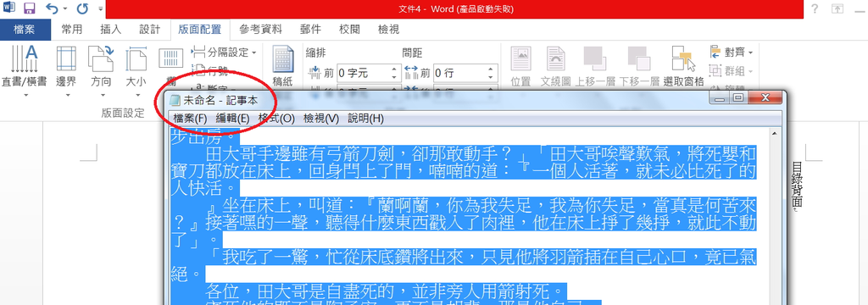Switch to the 設計 ribbon tab
This screenshot has width=868, height=305.
149,30
